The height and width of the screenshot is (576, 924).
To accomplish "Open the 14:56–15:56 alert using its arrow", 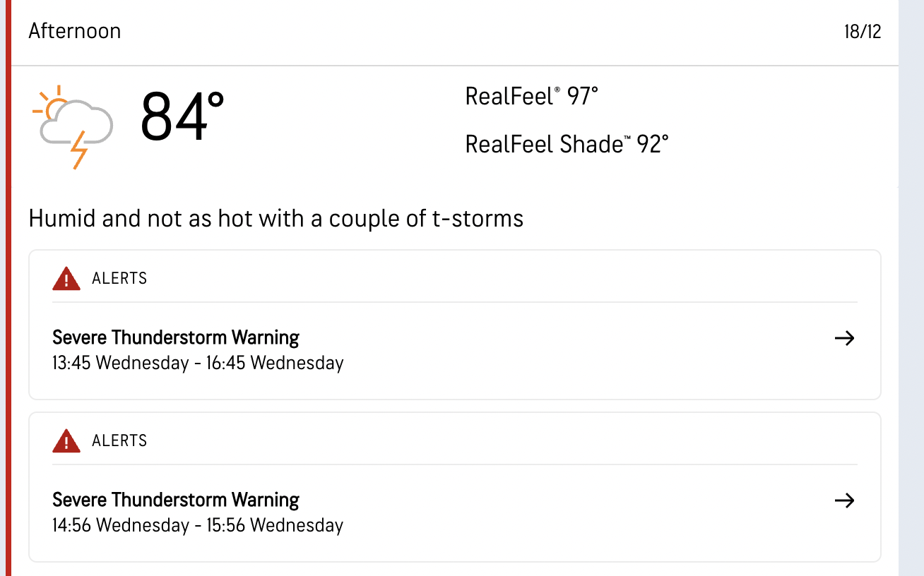I will click(x=844, y=500).
